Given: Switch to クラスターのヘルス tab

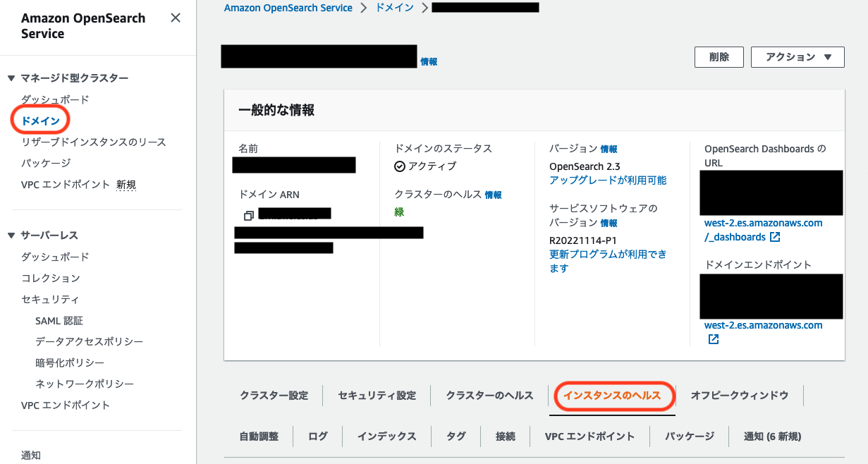Looking at the screenshot, I should (x=490, y=396).
